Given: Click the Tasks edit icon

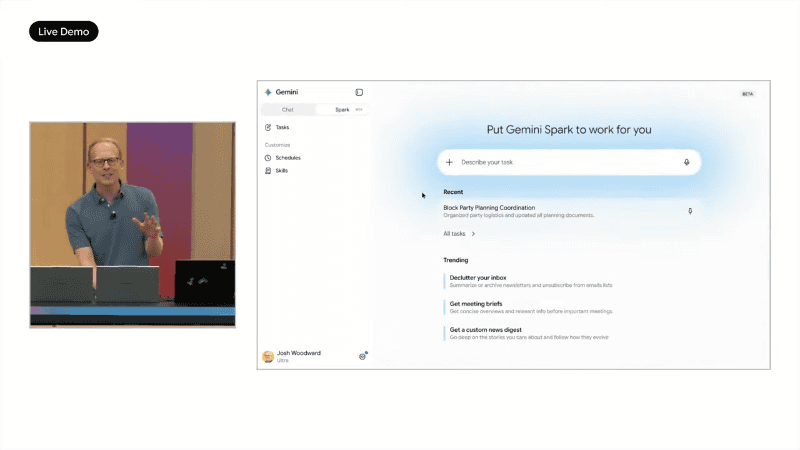Looking at the screenshot, I should [x=268, y=128].
